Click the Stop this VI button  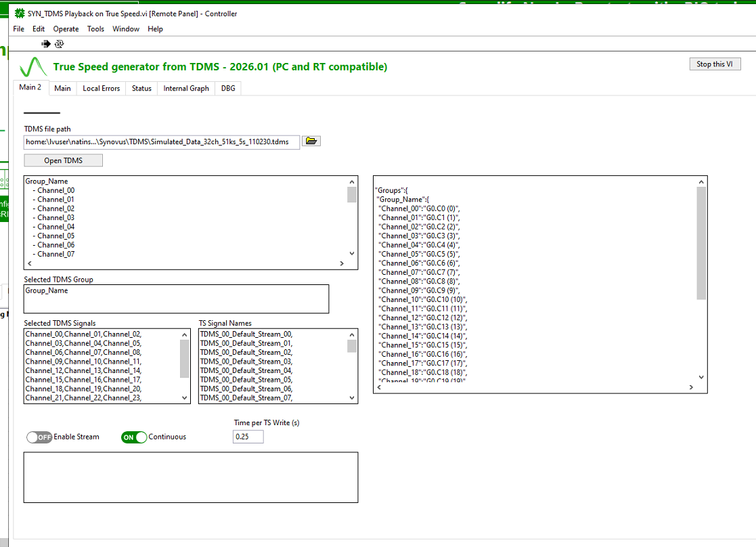coord(715,64)
